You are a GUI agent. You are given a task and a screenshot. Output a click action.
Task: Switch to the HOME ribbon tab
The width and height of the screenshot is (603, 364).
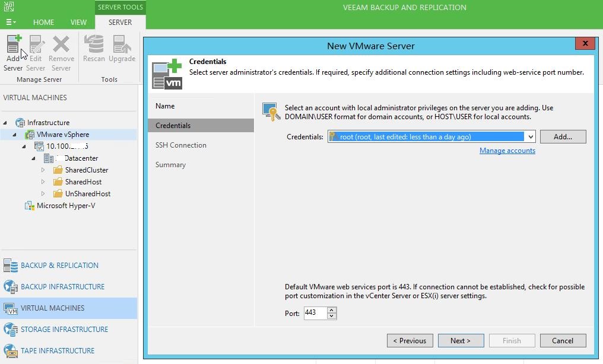(43, 23)
